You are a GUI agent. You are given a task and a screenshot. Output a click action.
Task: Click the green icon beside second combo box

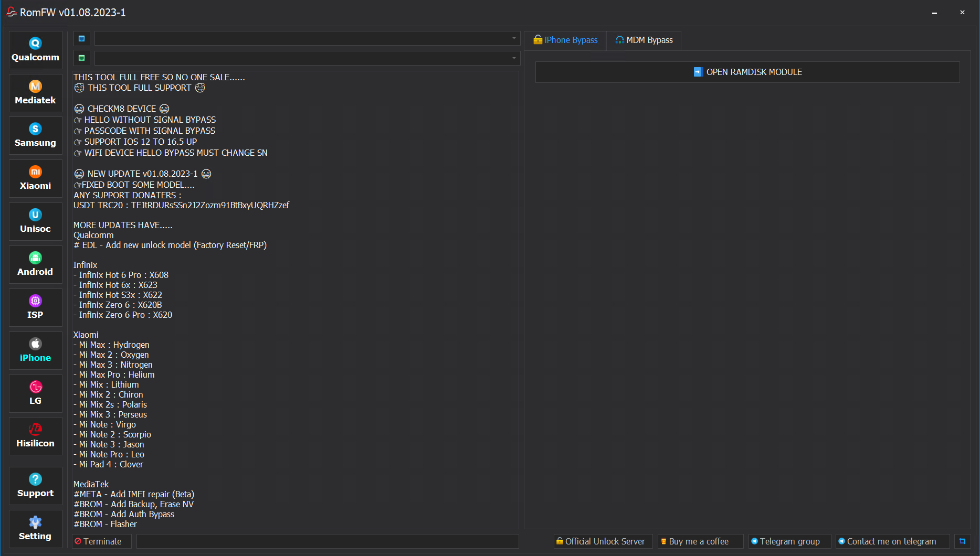82,58
